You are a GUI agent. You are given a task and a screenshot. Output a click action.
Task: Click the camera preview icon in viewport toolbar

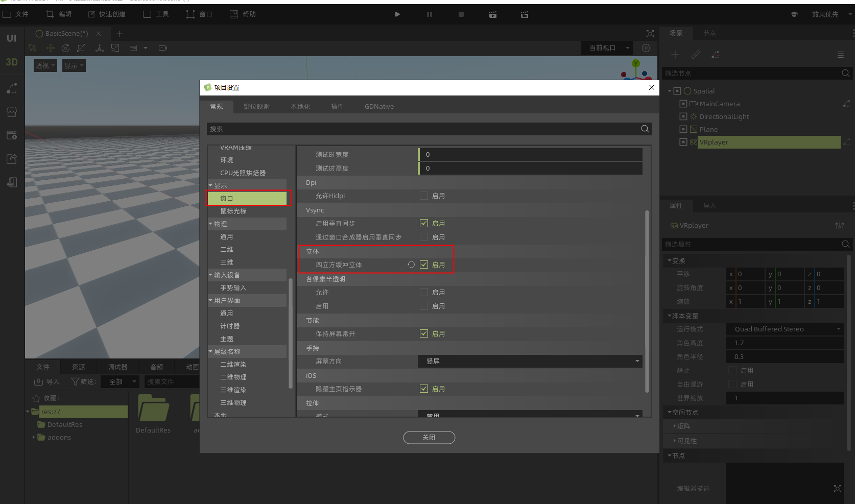[x=163, y=48]
